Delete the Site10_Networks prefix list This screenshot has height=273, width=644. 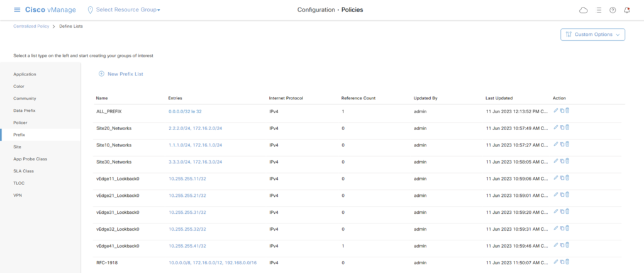tap(567, 145)
